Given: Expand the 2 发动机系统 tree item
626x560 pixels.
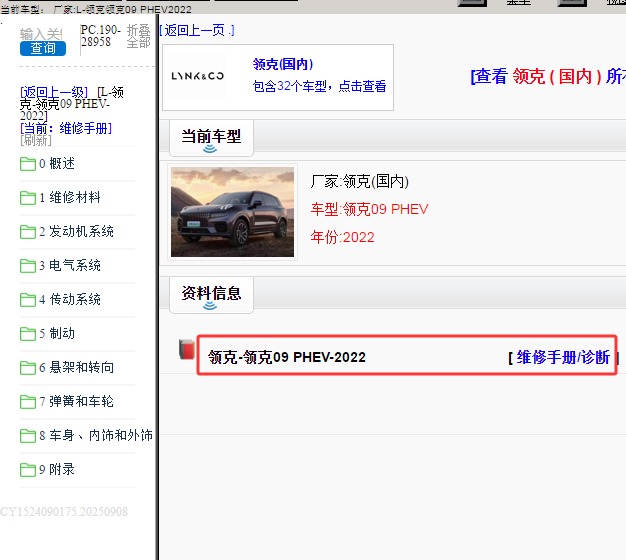Looking at the screenshot, I should click(x=76, y=231).
